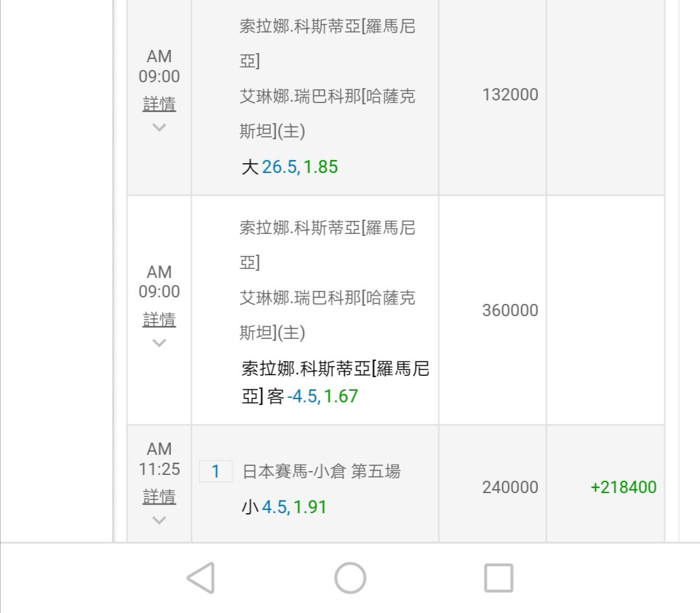Expand chevron for the 132000 bet row

(159, 128)
